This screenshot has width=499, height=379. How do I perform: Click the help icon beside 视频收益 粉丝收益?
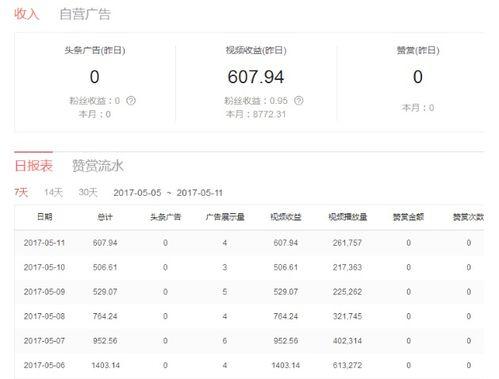pyautogui.click(x=299, y=101)
